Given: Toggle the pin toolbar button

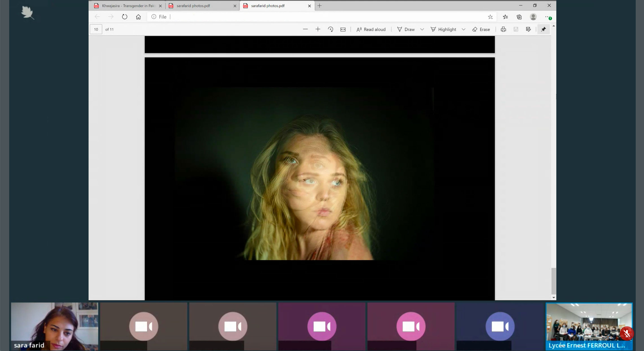Looking at the screenshot, I should 544,29.
